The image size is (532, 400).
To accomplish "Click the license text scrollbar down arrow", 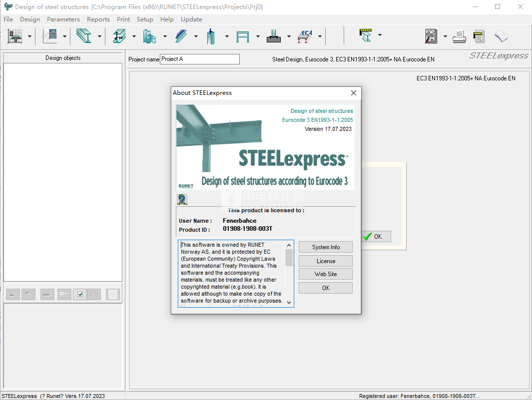I will tap(289, 302).
